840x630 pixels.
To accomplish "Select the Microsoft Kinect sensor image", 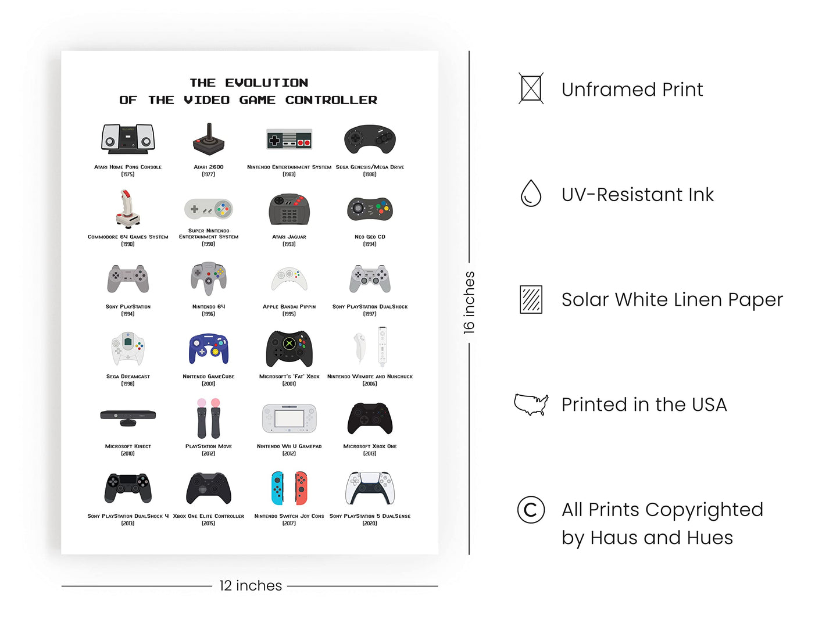I will point(128,415).
